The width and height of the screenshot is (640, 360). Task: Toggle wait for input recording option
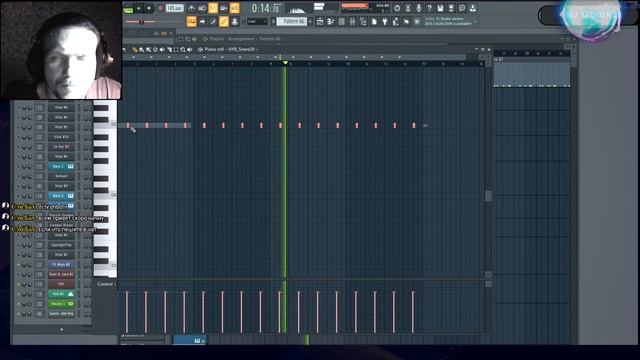(202, 8)
